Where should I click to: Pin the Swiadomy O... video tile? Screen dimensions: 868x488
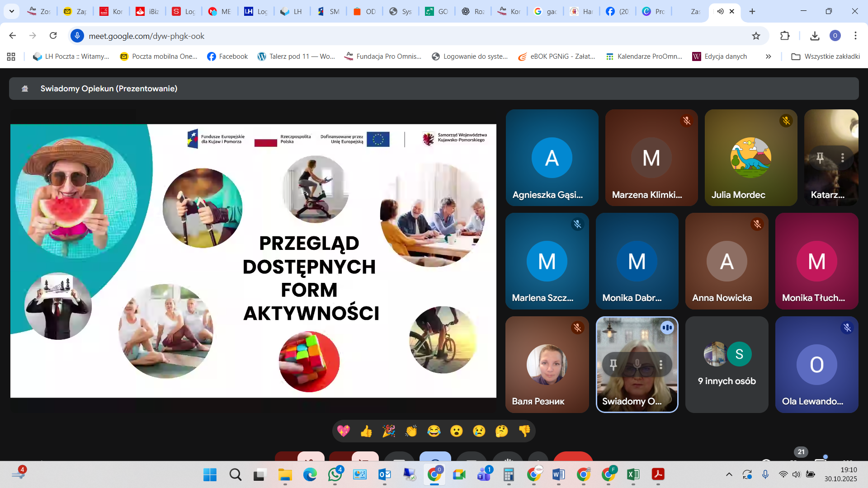coord(613,364)
